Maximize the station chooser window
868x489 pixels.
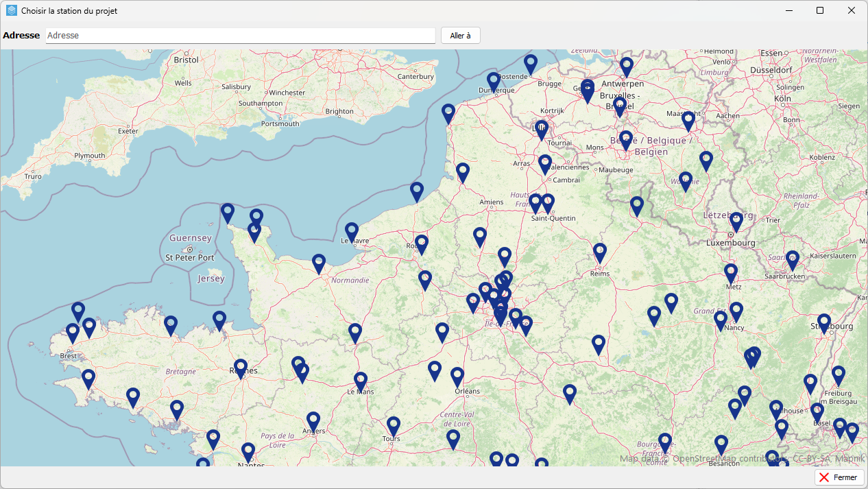pyautogui.click(x=820, y=10)
